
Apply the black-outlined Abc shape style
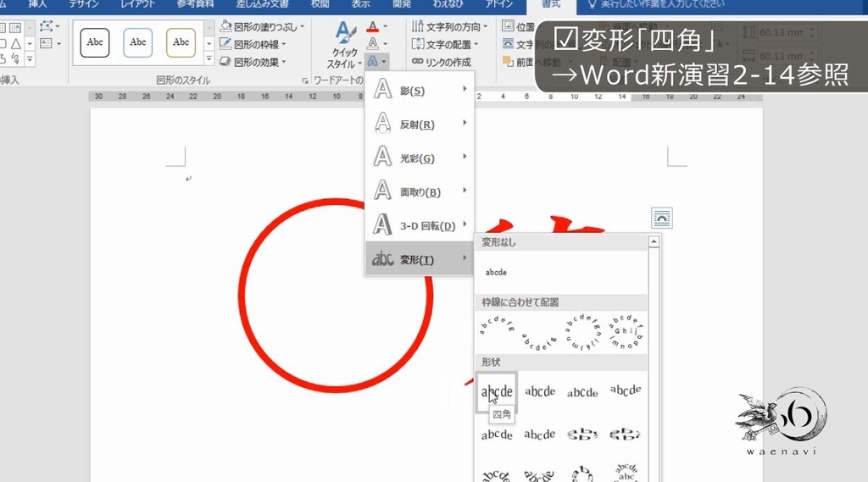pos(95,42)
